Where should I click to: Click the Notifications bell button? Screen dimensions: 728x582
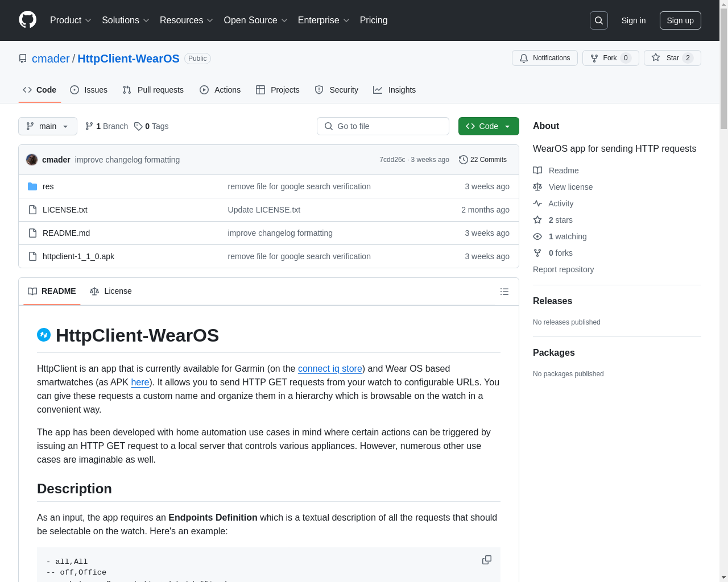tap(545, 58)
